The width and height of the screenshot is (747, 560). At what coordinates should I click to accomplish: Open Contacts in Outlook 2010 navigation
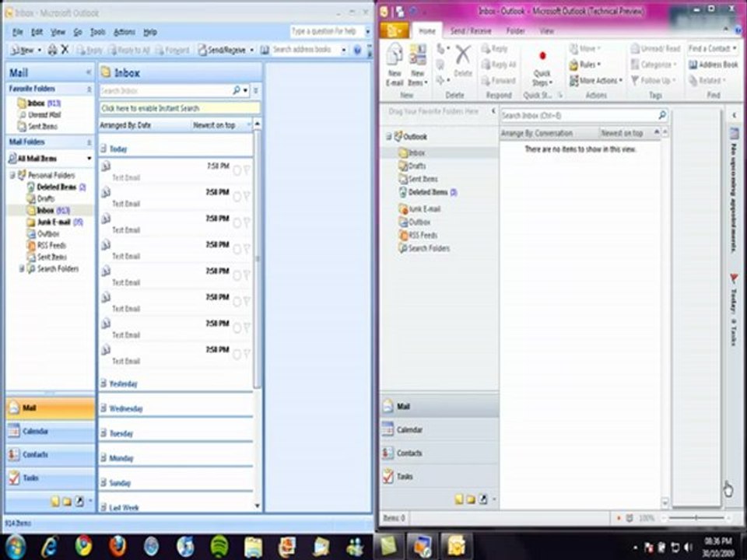tap(439, 453)
